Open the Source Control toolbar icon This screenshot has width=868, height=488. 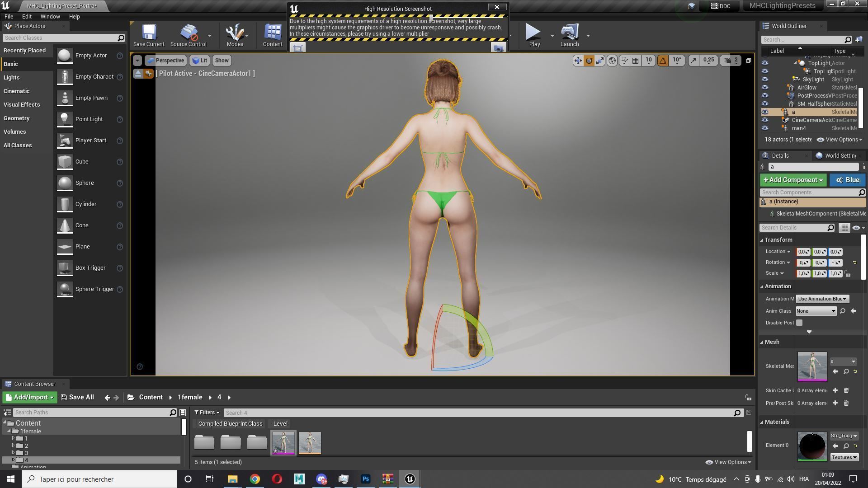[x=188, y=35]
